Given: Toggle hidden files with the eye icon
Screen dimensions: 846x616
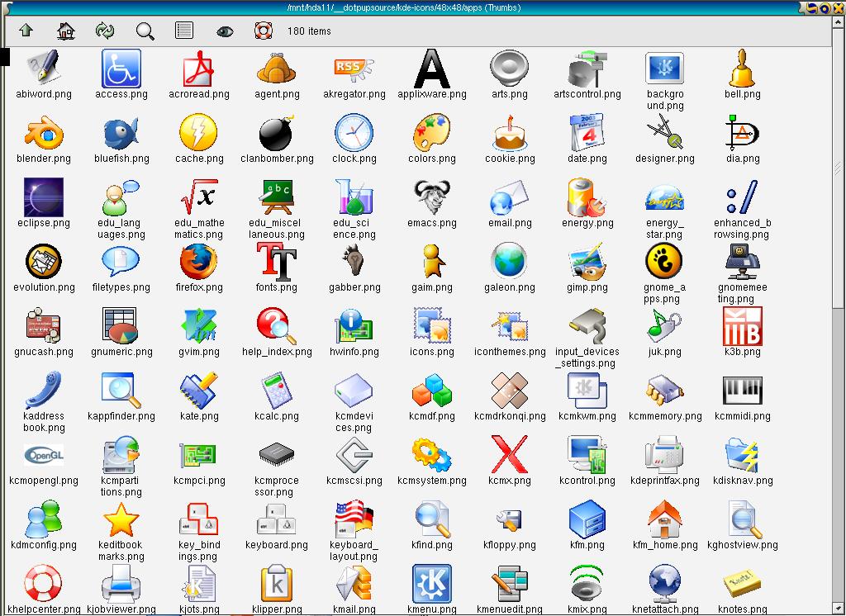Looking at the screenshot, I should [x=225, y=31].
